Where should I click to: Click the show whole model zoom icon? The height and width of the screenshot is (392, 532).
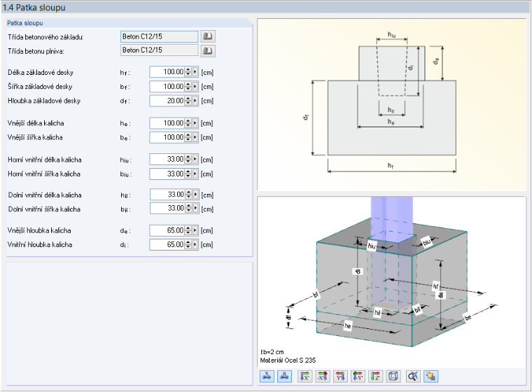coord(413,376)
